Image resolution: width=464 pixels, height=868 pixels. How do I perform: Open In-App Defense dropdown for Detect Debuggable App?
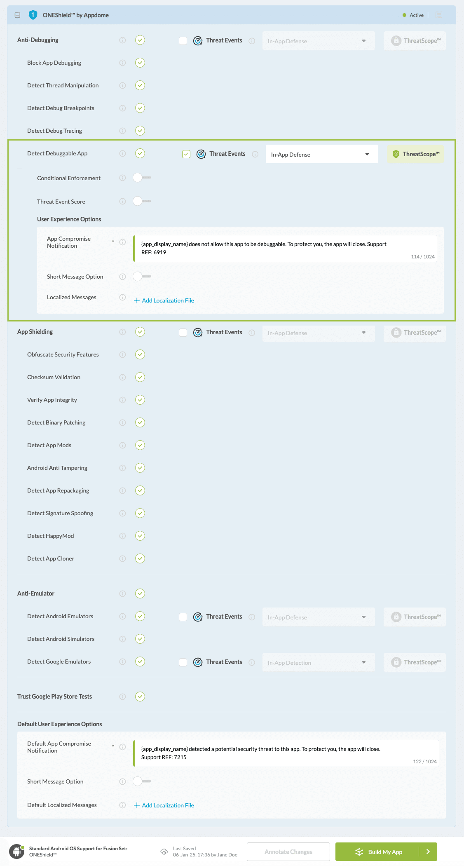pyautogui.click(x=321, y=154)
